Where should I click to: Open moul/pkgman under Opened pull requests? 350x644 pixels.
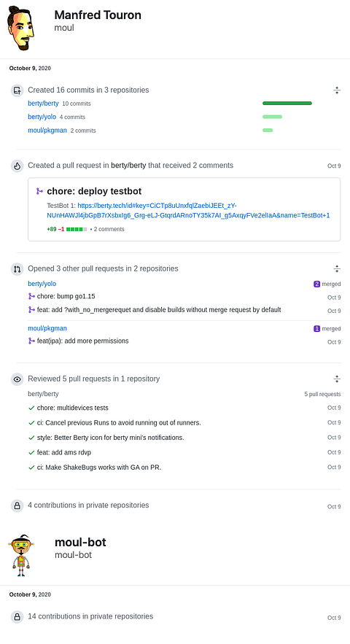[47, 328]
